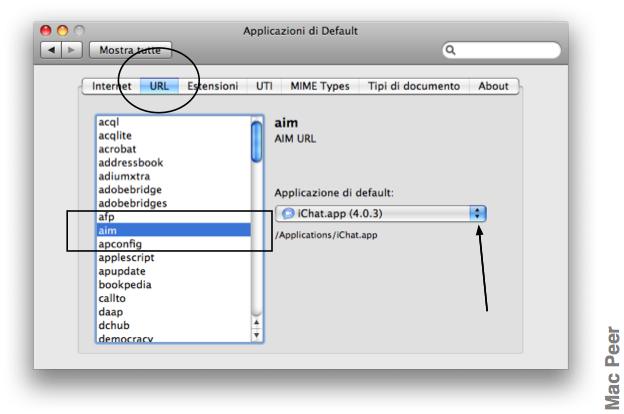Pick apupdate from the list
The width and height of the screenshot is (624, 414).
pyautogui.click(x=174, y=271)
